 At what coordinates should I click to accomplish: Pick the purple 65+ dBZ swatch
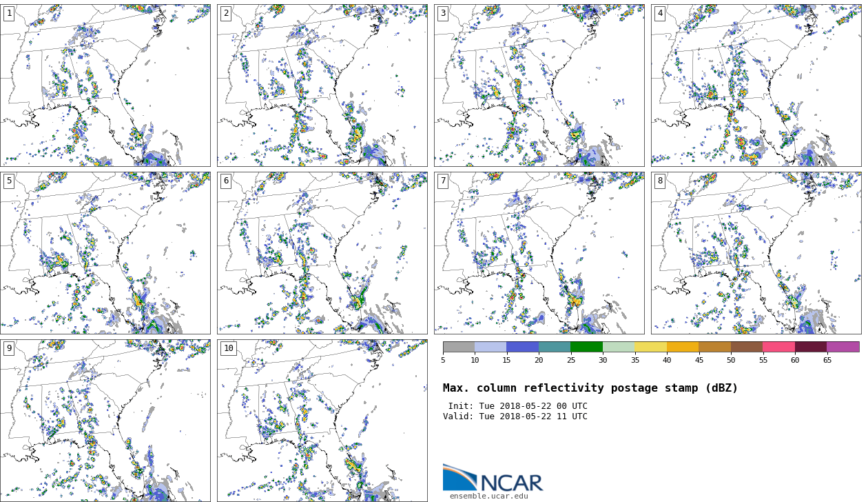[x=843, y=347]
